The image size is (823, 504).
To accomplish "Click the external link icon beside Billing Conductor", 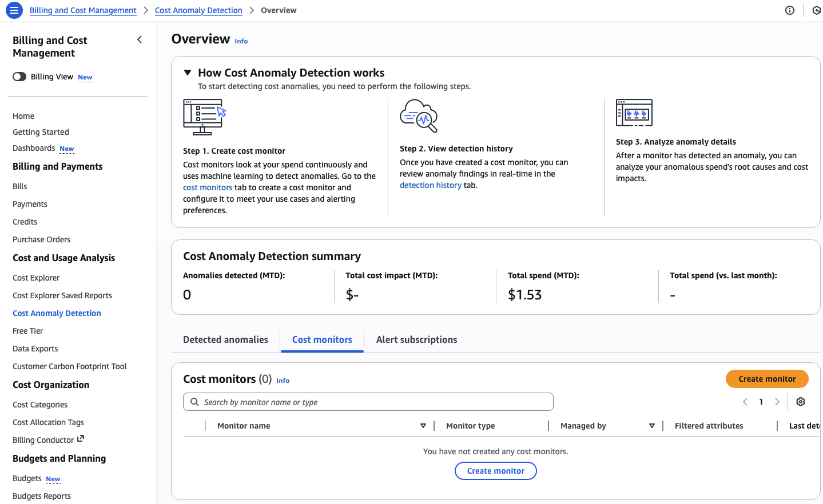I will 81,439.
